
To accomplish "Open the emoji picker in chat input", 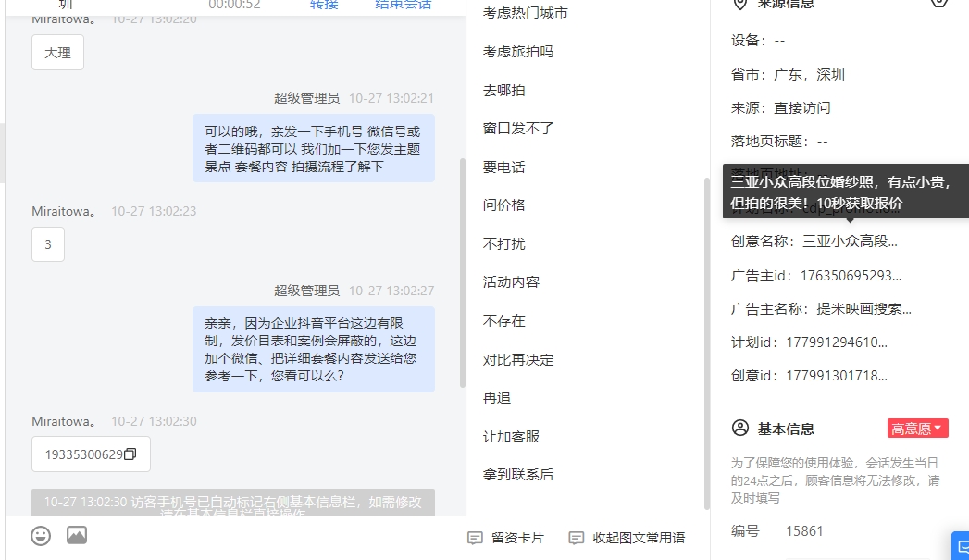I will 41,535.
